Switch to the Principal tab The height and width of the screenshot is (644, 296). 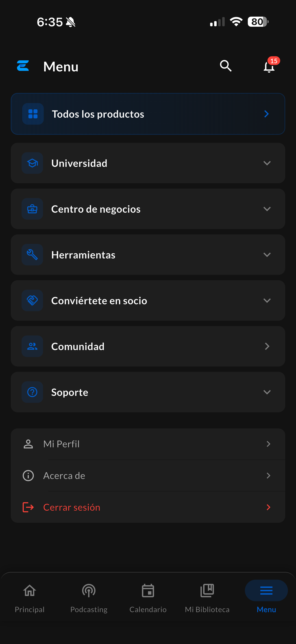(x=30, y=598)
